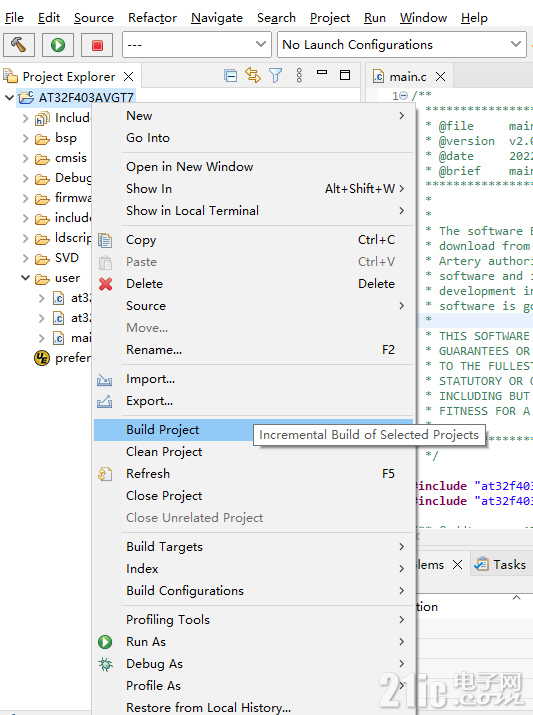Choose Open in New Window
This screenshot has width=533, height=715.
[253, 167]
